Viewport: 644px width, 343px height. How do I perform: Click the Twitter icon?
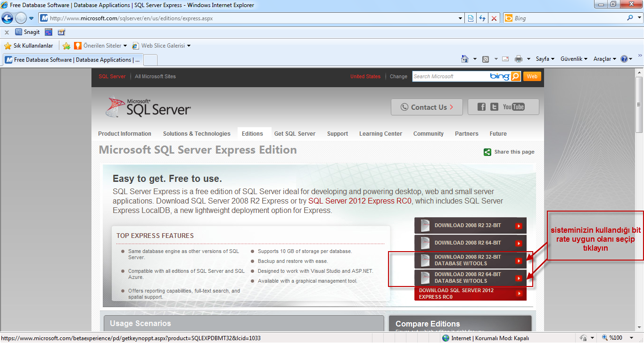pyautogui.click(x=494, y=107)
